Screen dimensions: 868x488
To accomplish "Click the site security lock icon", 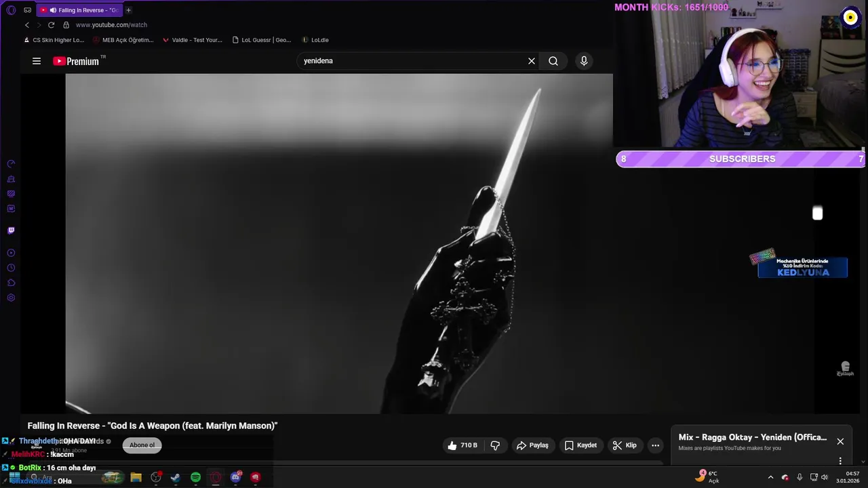I will 66,25.
